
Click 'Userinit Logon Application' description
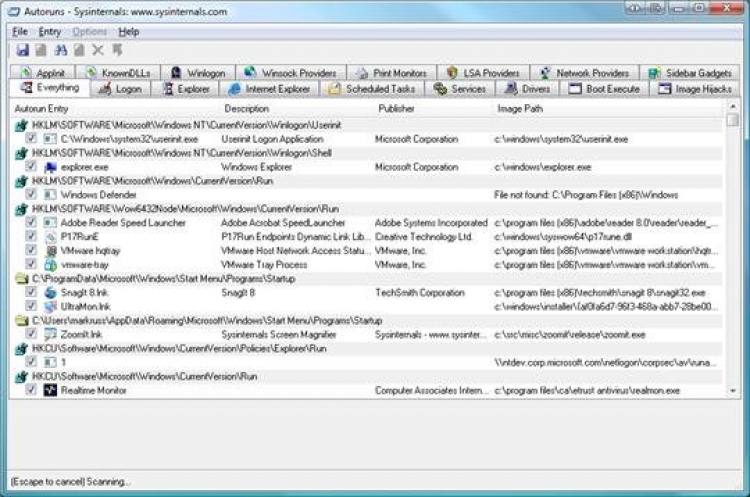273,139
